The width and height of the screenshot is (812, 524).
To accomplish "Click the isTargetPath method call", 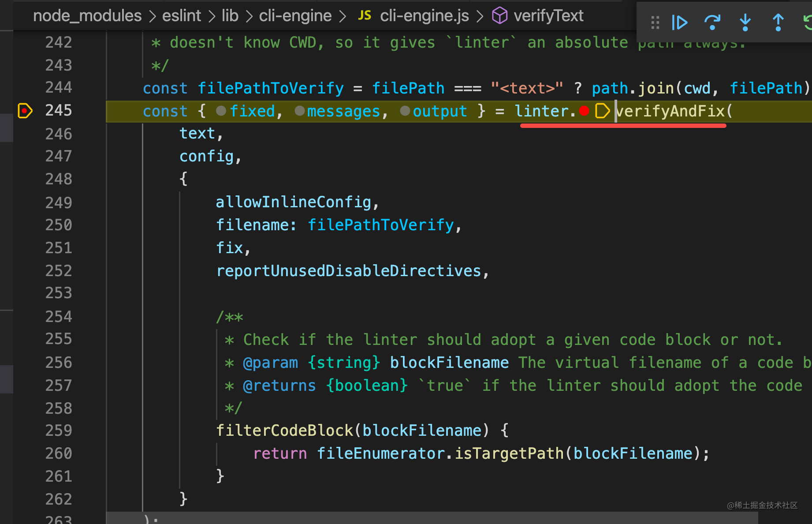I will pyautogui.click(x=510, y=453).
